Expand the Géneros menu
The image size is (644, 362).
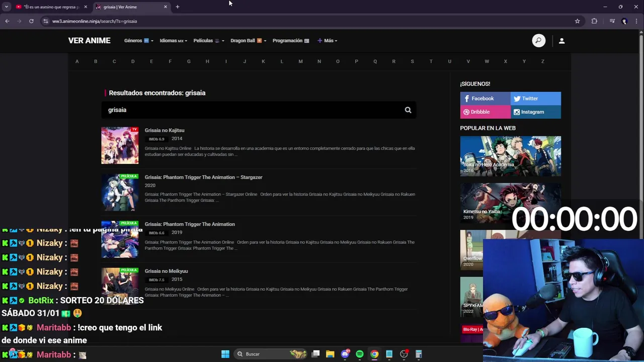[138, 41]
